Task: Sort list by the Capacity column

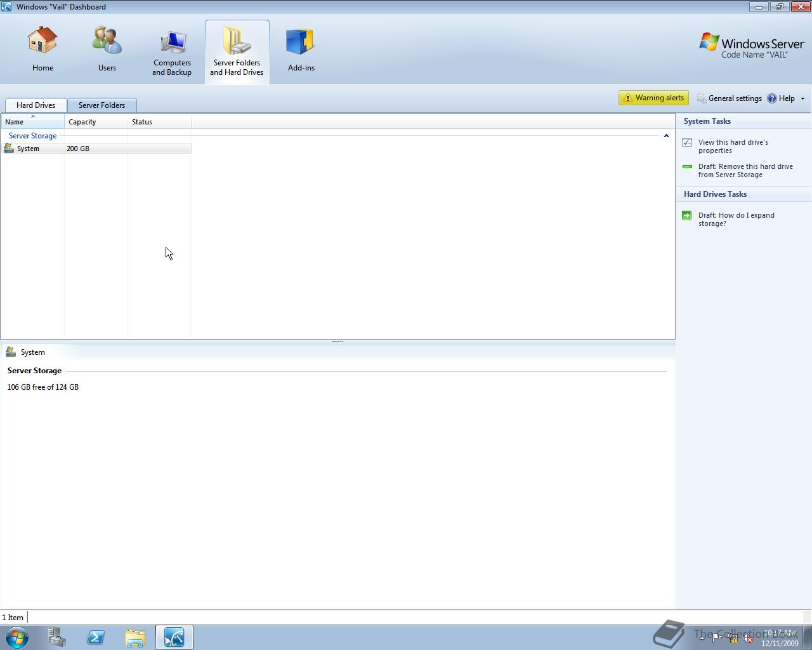Action: tap(96, 122)
